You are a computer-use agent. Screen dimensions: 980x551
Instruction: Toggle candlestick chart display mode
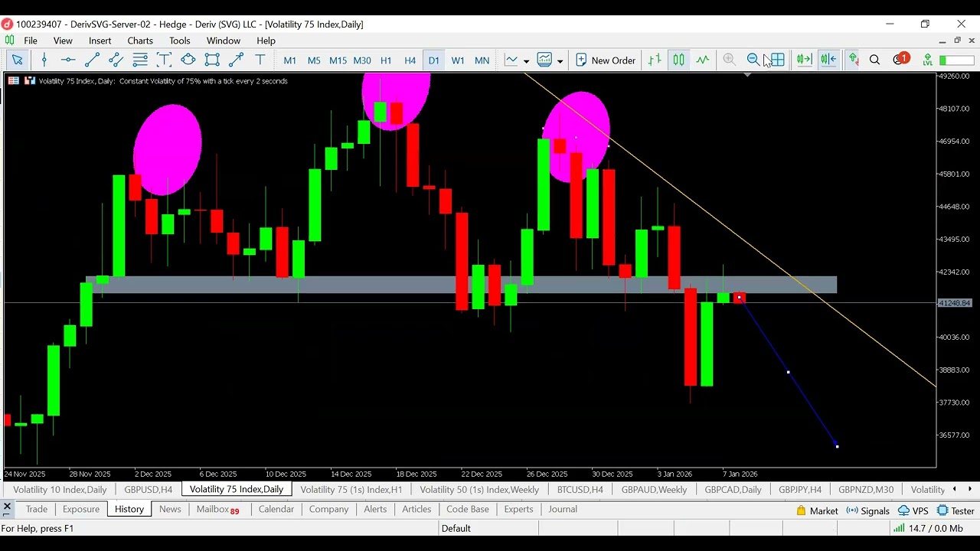(678, 60)
